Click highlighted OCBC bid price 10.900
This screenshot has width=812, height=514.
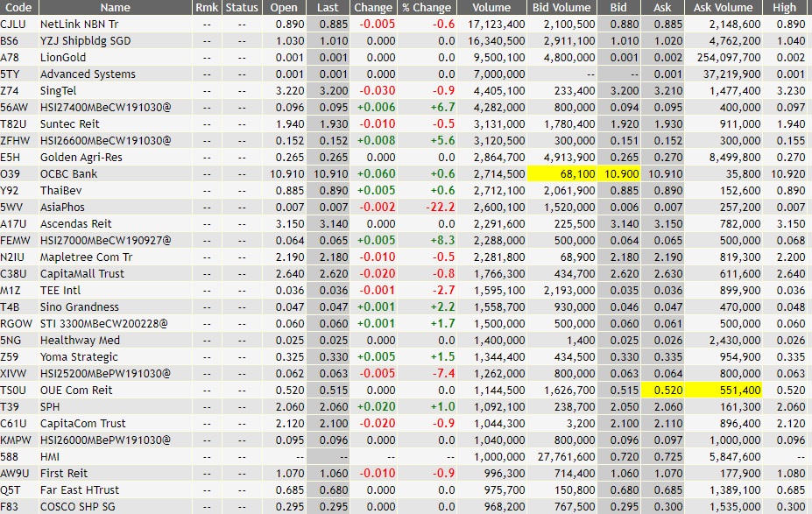(x=618, y=174)
